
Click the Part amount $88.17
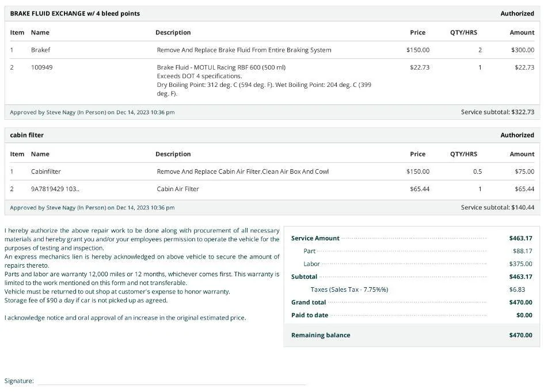tap(522, 251)
